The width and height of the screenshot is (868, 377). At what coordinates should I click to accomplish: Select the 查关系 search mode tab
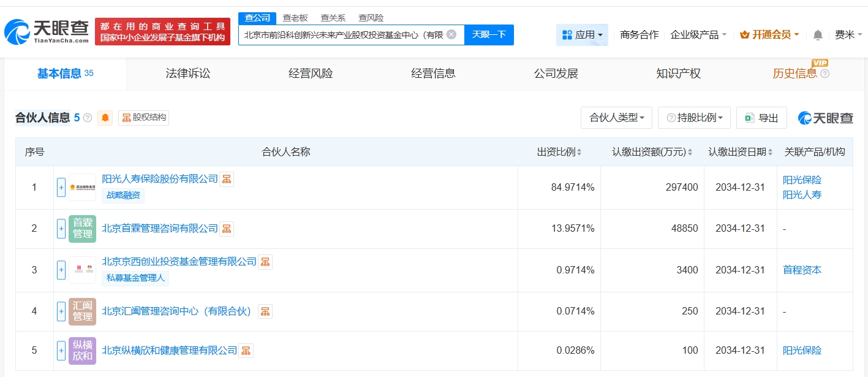coord(333,18)
